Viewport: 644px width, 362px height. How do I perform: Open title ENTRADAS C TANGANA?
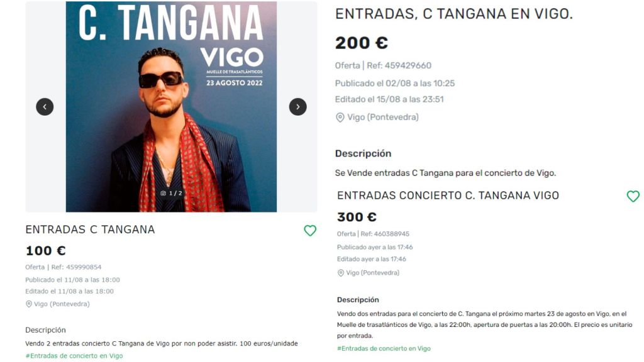tap(90, 229)
